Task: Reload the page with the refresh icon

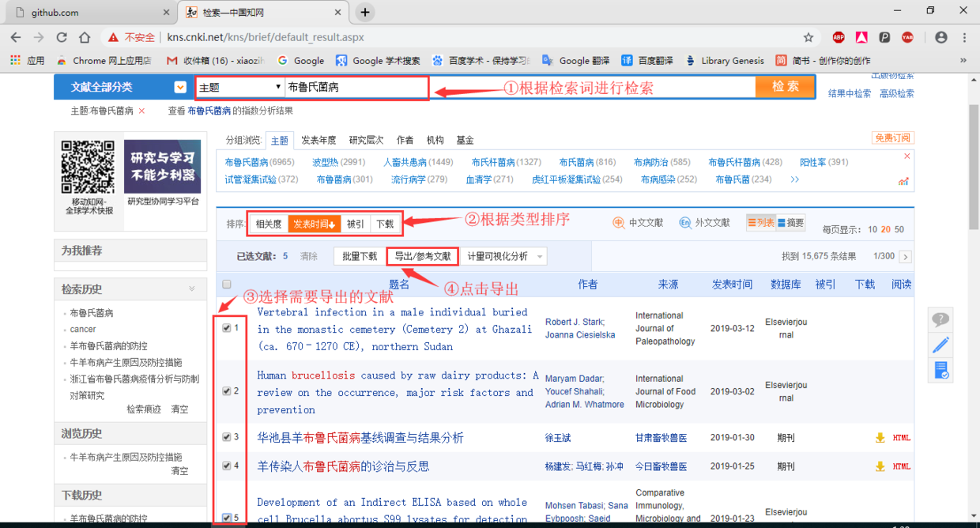Action: click(x=62, y=37)
